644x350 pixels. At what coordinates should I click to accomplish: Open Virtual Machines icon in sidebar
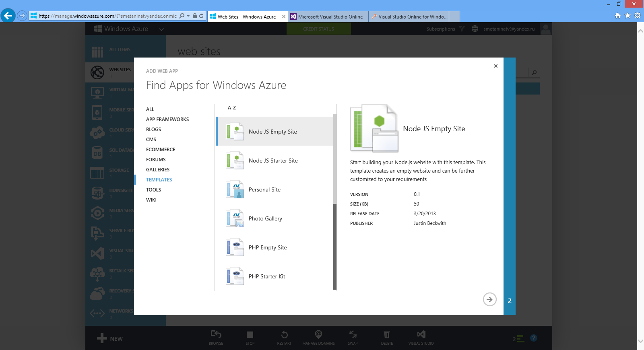pos(97,92)
